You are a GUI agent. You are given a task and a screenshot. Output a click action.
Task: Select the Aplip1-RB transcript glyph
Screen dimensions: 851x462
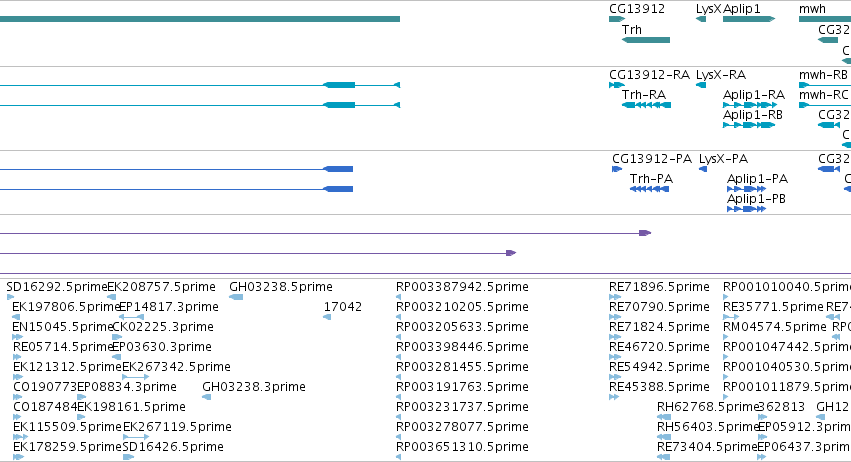point(749,125)
